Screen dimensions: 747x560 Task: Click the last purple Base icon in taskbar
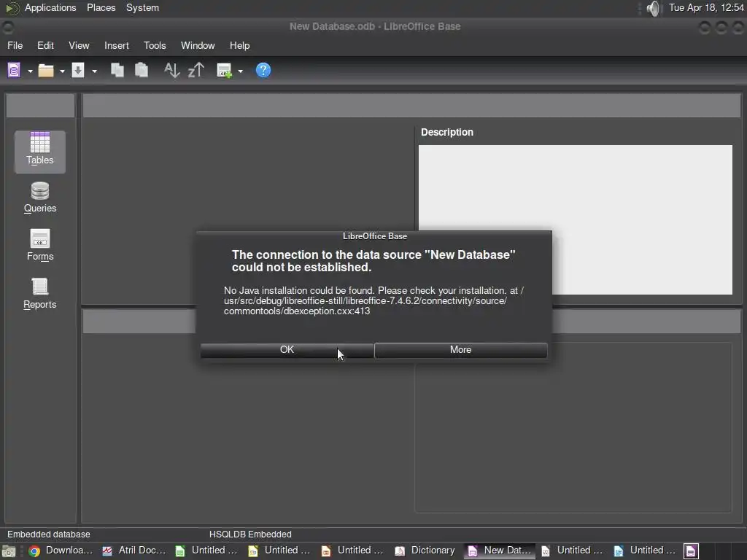(692, 551)
